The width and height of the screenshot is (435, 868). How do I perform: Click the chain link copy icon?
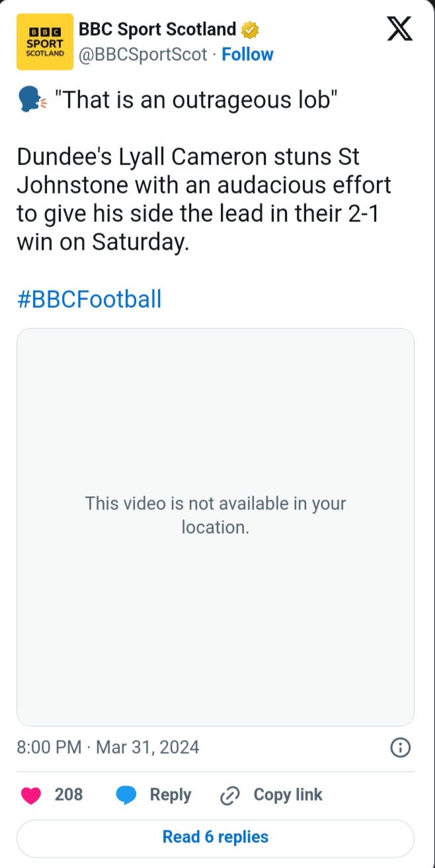click(229, 796)
